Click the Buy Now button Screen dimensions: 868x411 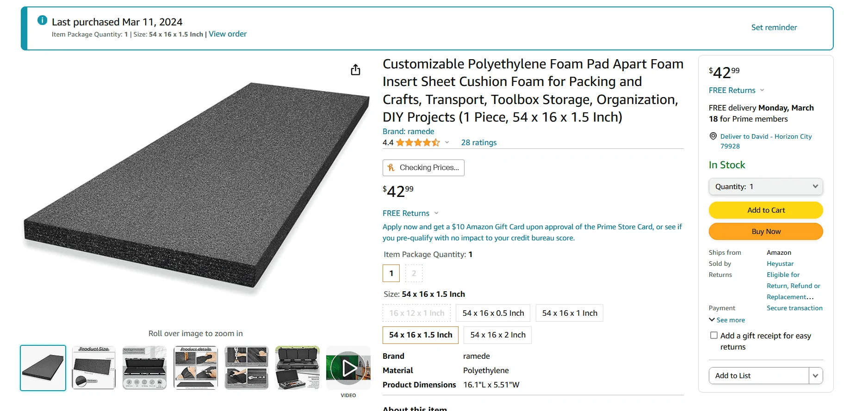pos(766,231)
